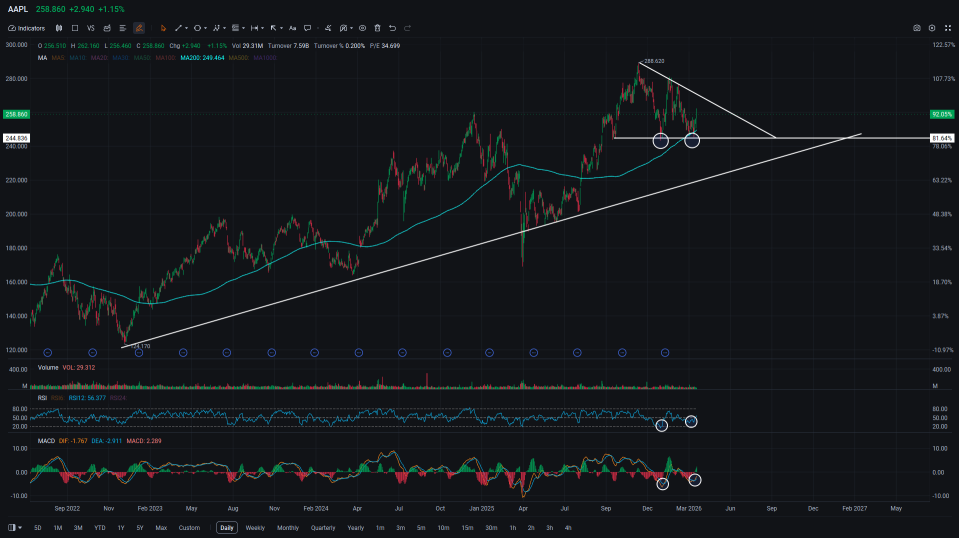Click the list lines icon in toolbar

pos(122,28)
